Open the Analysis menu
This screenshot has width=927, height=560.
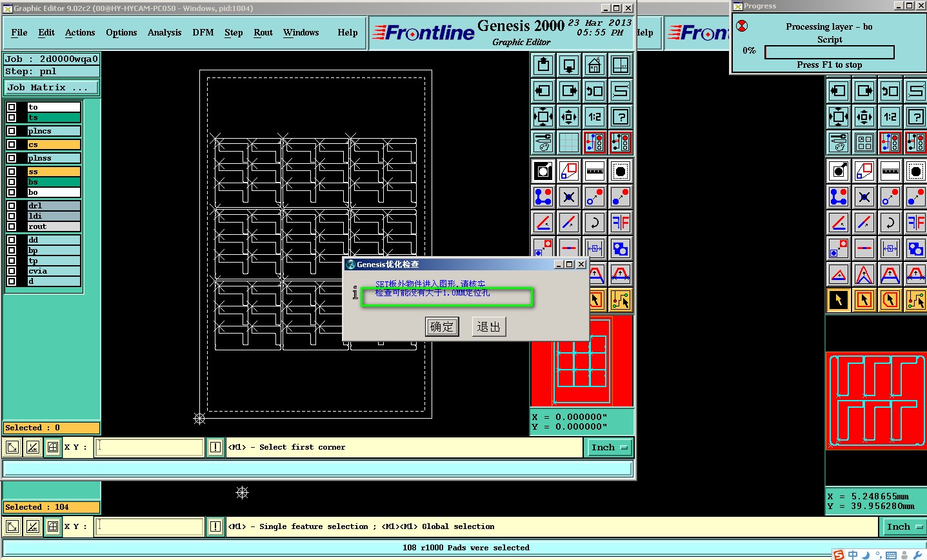tap(164, 32)
